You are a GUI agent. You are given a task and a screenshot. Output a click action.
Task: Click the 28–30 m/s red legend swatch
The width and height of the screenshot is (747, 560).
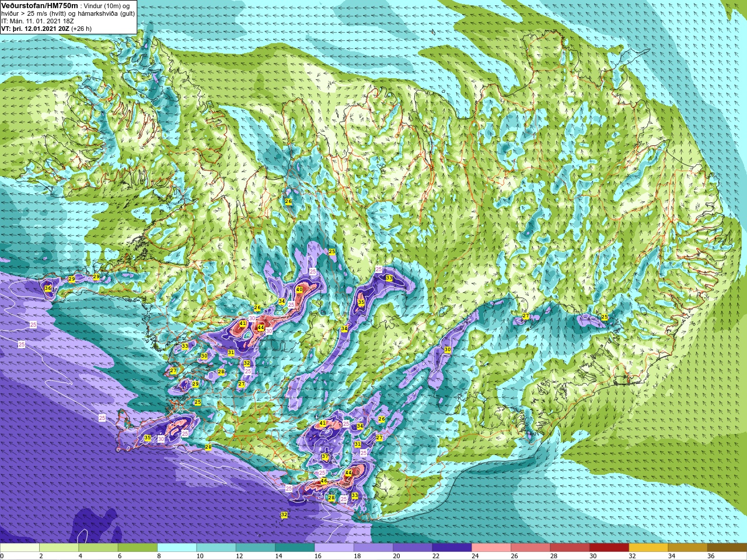pyautogui.click(x=570, y=548)
